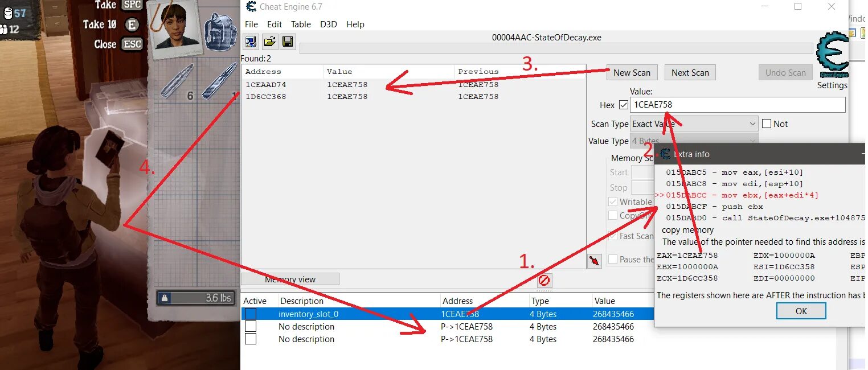Screen dimensions: 868x370
Task: Click the EAX=1CEAE758 register value
Action: pyautogui.click(x=687, y=256)
